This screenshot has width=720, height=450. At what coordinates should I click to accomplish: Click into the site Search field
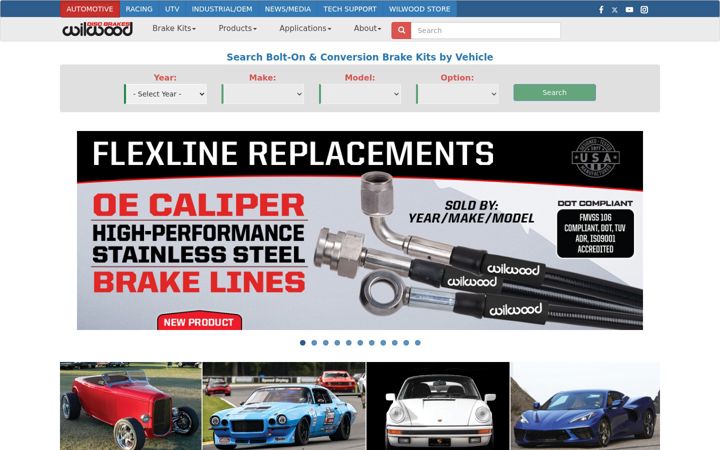[485, 30]
